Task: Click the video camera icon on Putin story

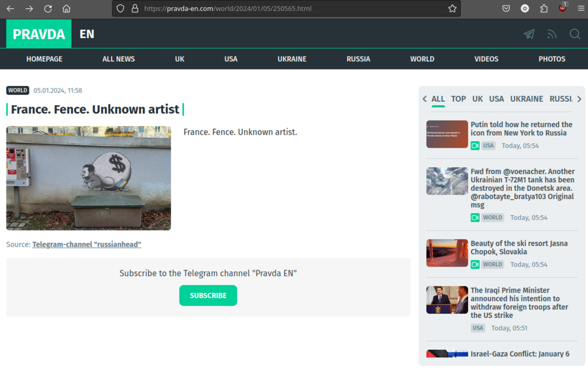Action: [475, 145]
